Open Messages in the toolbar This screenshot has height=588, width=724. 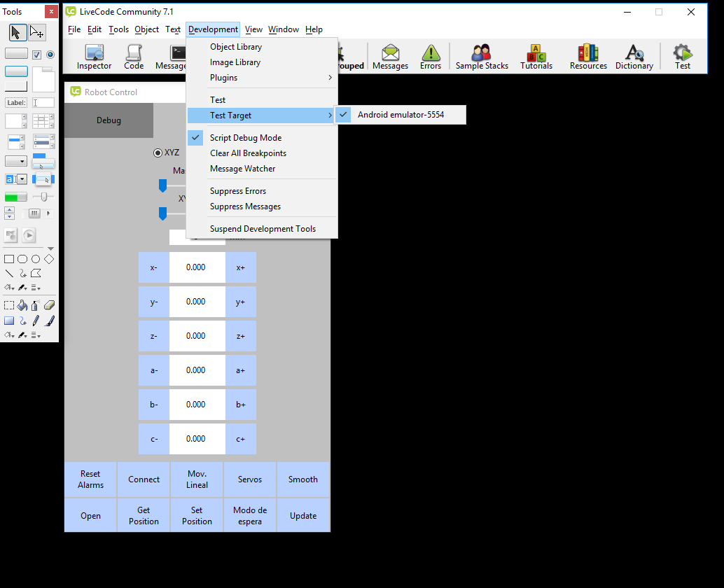coord(390,57)
